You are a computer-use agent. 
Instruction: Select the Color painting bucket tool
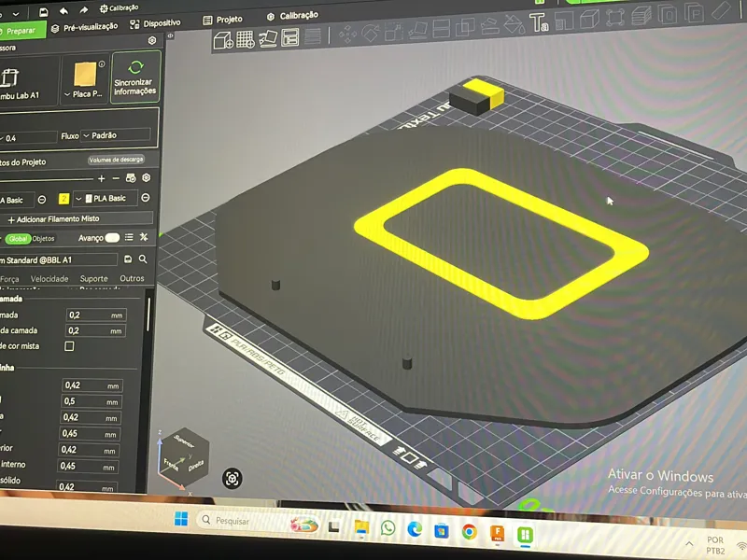(514, 24)
